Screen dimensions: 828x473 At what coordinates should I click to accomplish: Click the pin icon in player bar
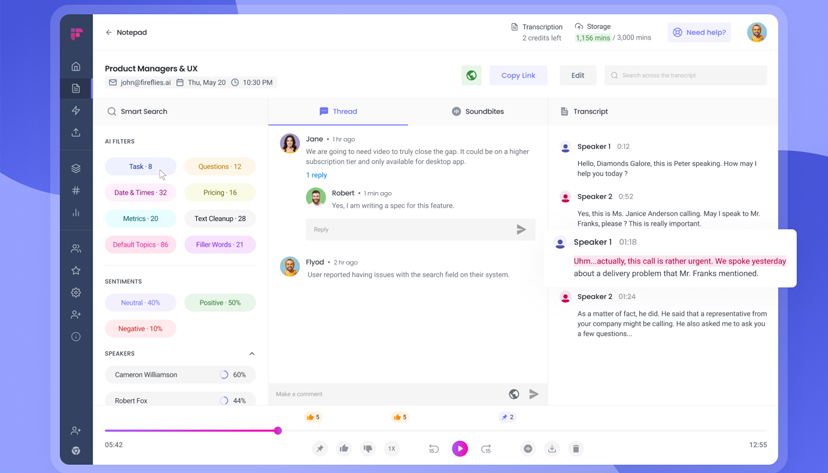(x=320, y=449)
